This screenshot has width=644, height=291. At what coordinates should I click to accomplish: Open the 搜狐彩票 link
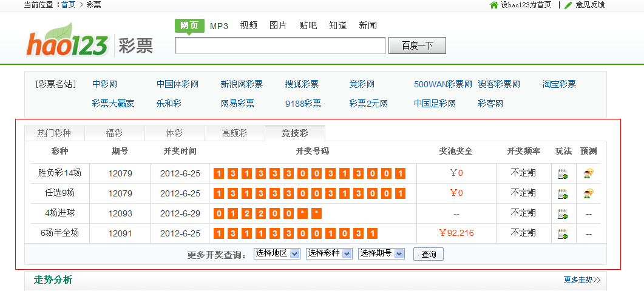click(x=302, y=84)
